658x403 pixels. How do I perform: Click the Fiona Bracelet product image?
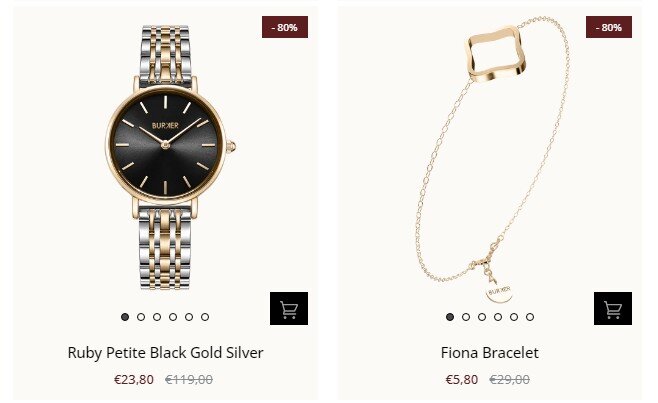pyautogui.click(x=490, y=160)
